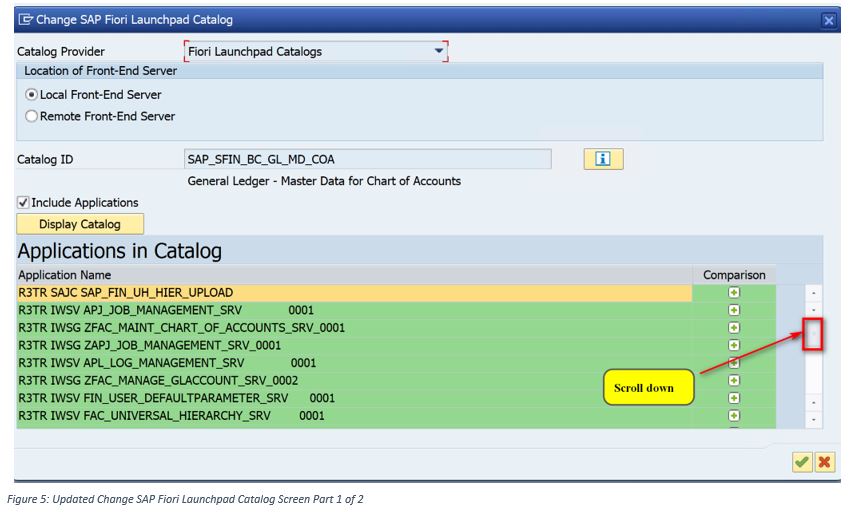Select row R3TR IWSG ZFAC_MANAGE_GLACCOUNT_SRV_0002
This screenshot has width=852, height=512.
(x=354, y=380)
